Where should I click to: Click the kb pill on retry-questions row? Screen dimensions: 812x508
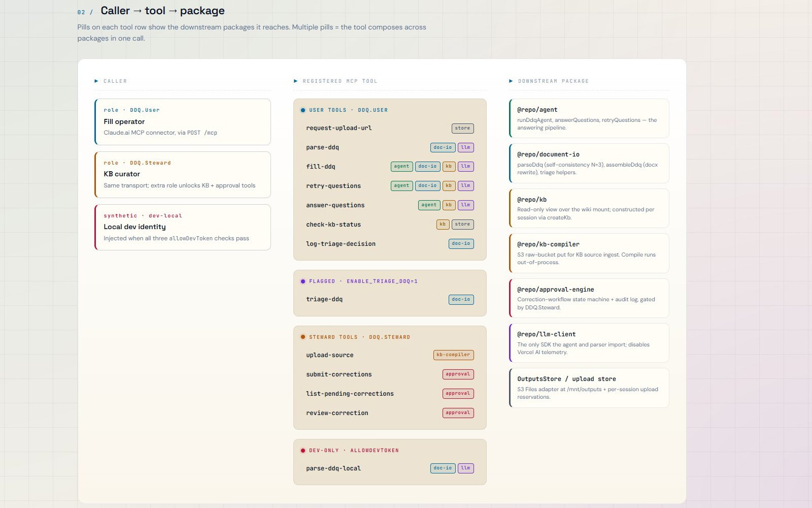tap(449, 186)
